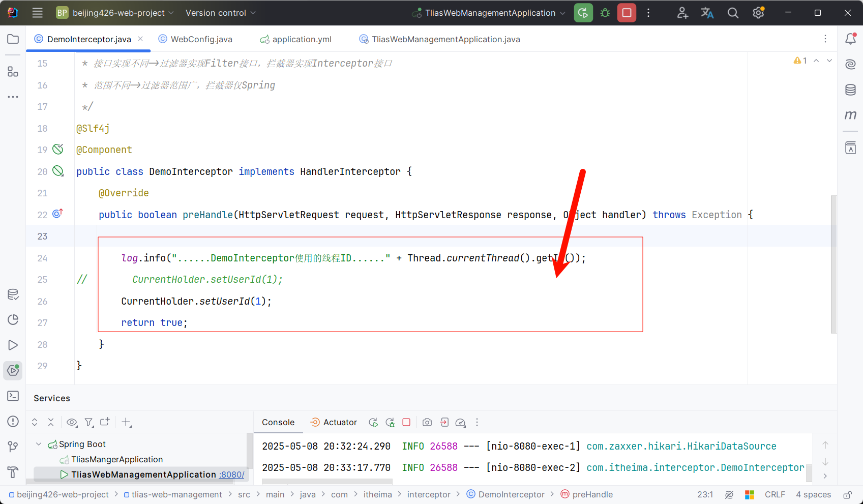863x504 pixels.
Task: Select TliasWebManagementApplication in Services tree
Action: 143,475
